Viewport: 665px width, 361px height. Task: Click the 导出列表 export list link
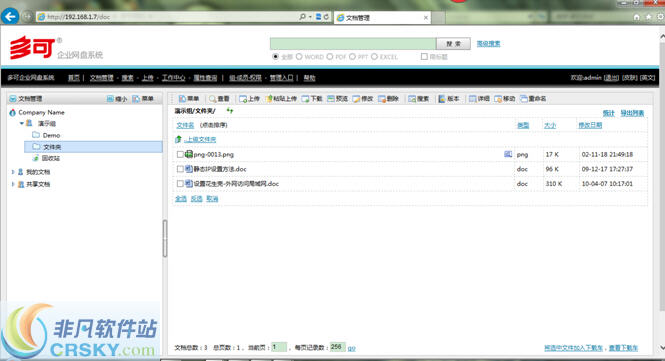click(x=632, y=113)
